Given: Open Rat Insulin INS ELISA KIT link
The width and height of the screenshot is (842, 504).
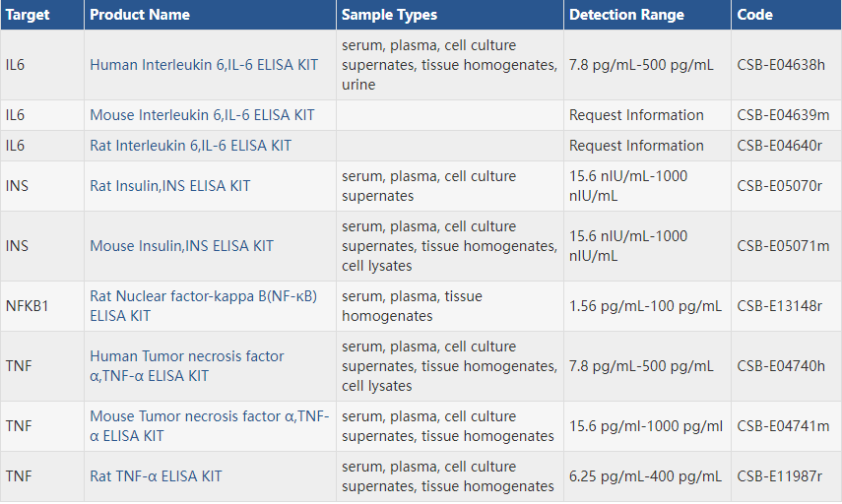Looking at the screenshot, I should [x=169, y=186].
